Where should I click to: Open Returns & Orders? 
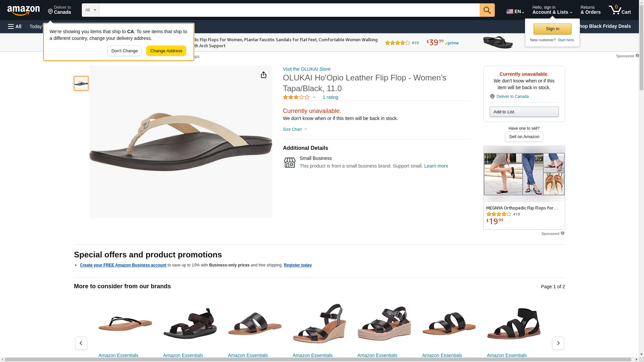click(590, 10)
